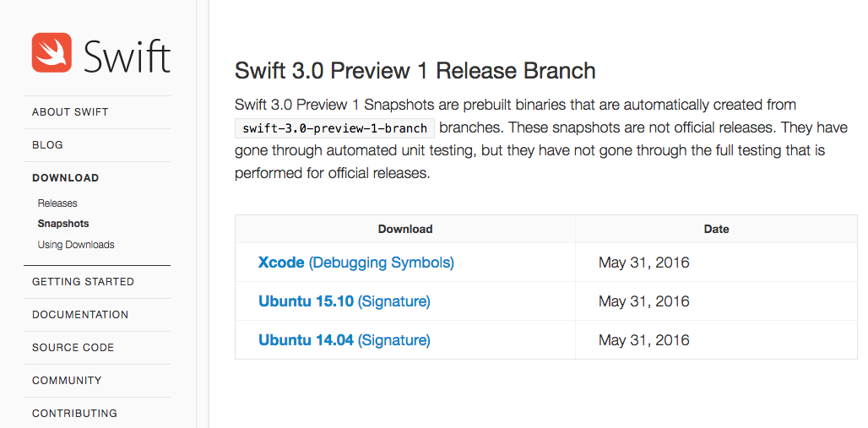Download the Xcode snapshot

click(x=281, y=263)
